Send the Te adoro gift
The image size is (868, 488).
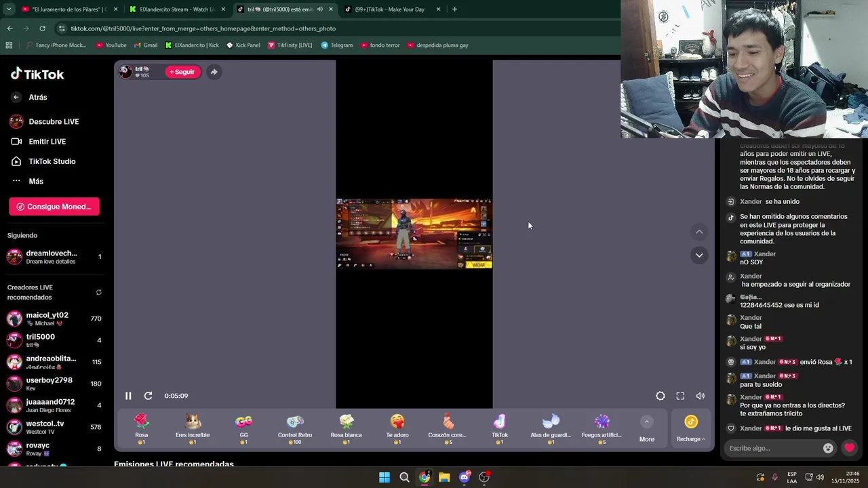click(x=397, y=429)
